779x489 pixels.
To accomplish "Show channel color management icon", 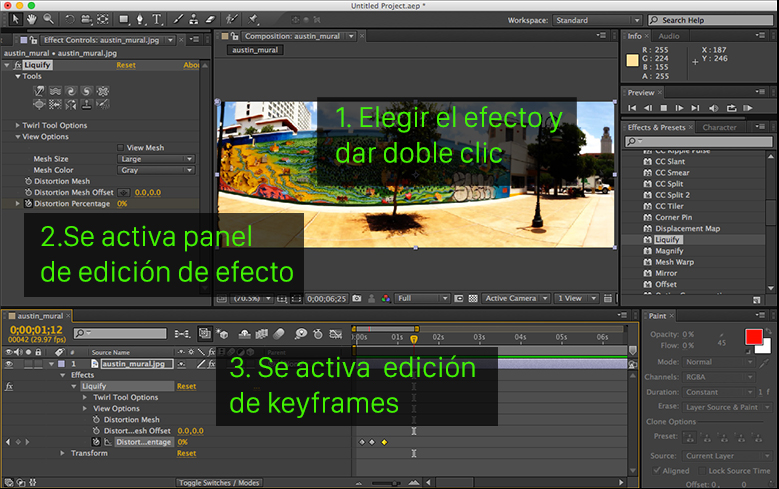I will pos(386,298).
